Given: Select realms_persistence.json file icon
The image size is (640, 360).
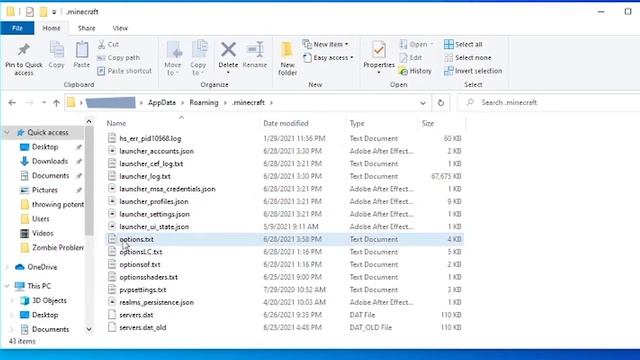Looking at the screenshot, I should [x=112, y=302].
